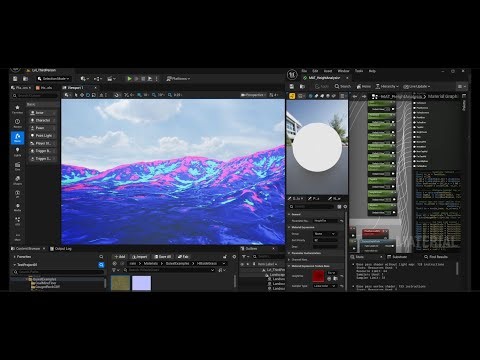
Task: Open the Selection Mode dropdown
Action: pyautogui.click(x=53, y=79)
